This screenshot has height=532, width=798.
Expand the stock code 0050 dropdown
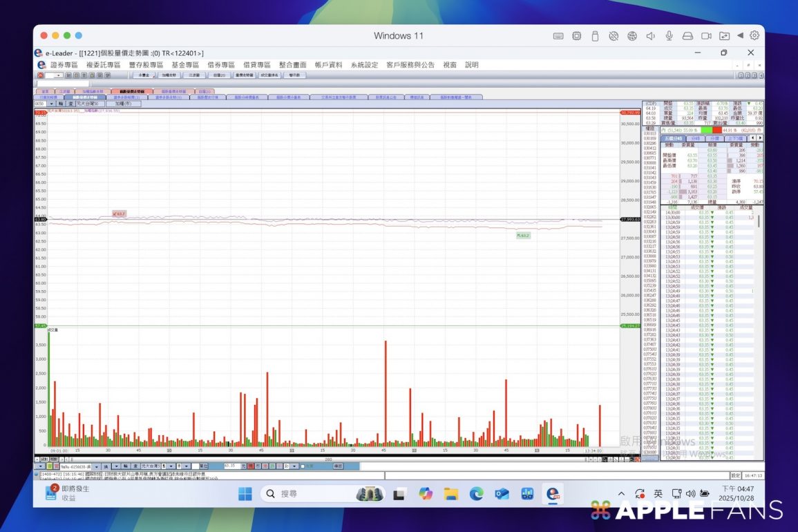[52, 104]
